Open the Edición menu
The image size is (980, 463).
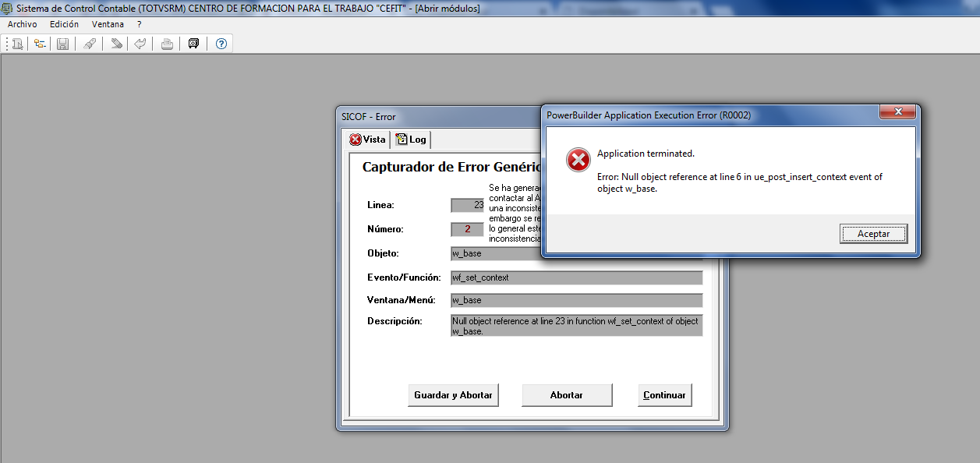[x=64, y=24]
